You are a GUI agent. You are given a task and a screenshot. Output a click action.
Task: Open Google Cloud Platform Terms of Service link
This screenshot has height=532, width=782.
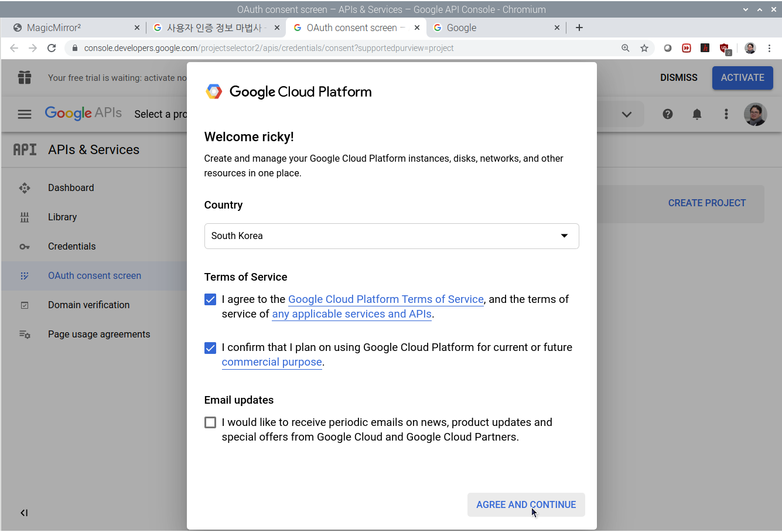point(386,299)
